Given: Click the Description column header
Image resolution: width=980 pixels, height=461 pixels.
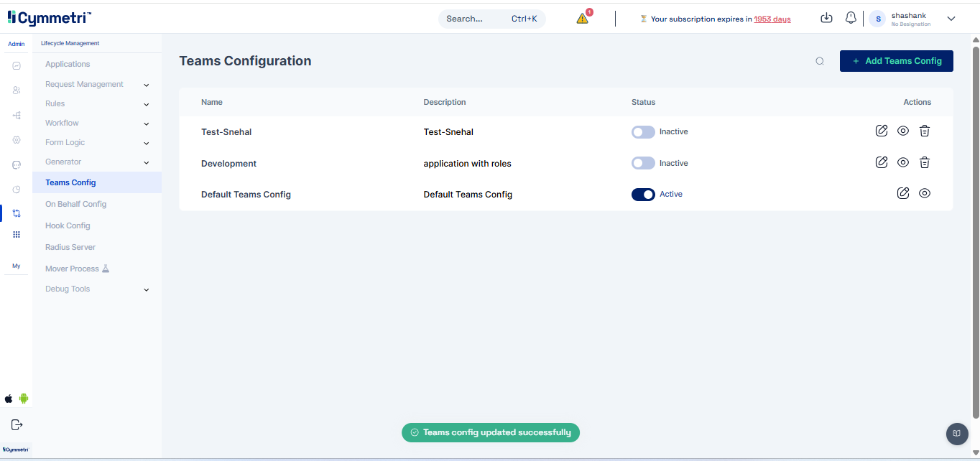Looking at the screenshot, I should click(x=445, y=102).
